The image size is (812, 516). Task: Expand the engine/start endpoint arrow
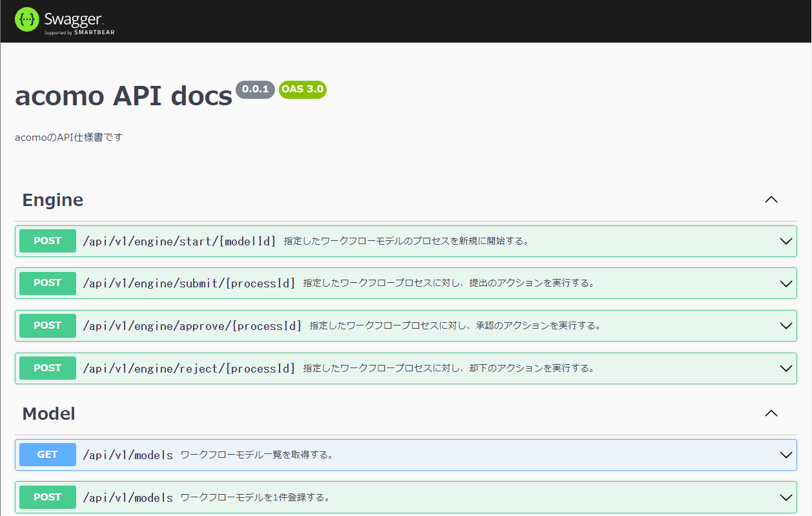tap(786, 241)
